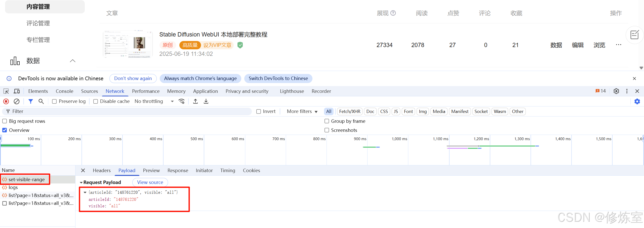Filter requests by Doc type
The image size is (644, 228).
370,111
